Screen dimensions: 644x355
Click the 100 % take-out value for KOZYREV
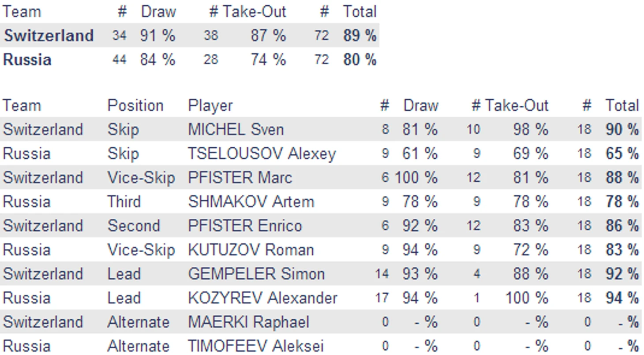[527, 298]
